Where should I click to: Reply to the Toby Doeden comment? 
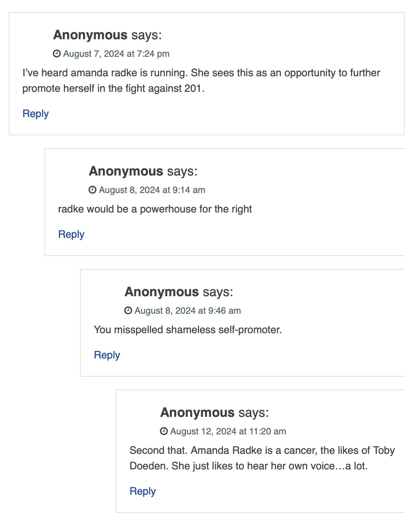143,491
